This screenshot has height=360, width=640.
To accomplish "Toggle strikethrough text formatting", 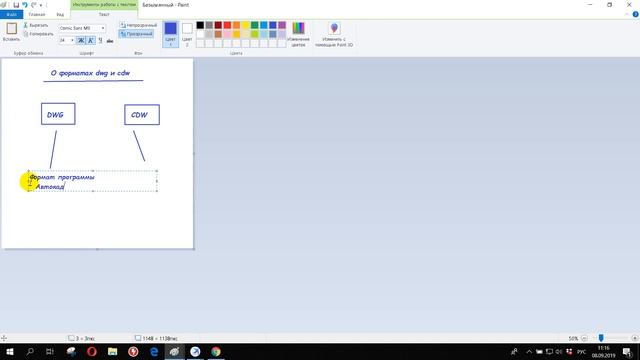I will tap(110, 40).
